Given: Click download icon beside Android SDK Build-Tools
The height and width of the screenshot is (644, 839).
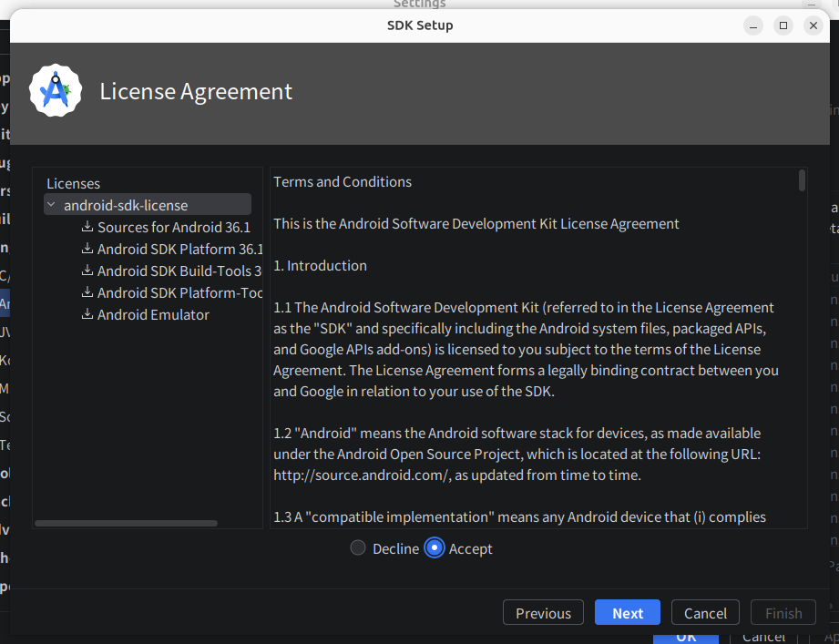Looking at the screenshot, I should point(87,271).
